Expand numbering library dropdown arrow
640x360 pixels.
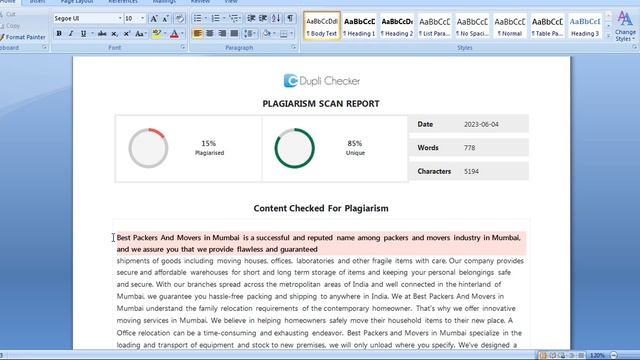pyautogui.click(x=223, y=18)
